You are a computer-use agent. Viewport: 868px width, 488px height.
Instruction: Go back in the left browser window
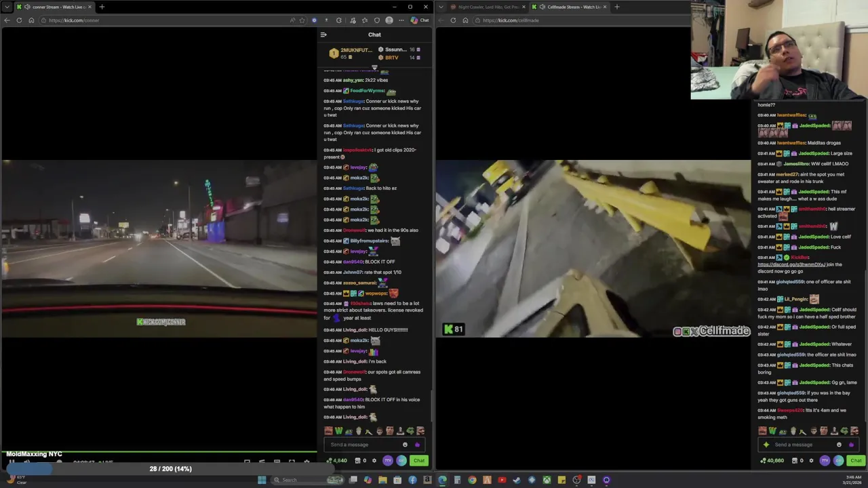click(x=7, y=20)
